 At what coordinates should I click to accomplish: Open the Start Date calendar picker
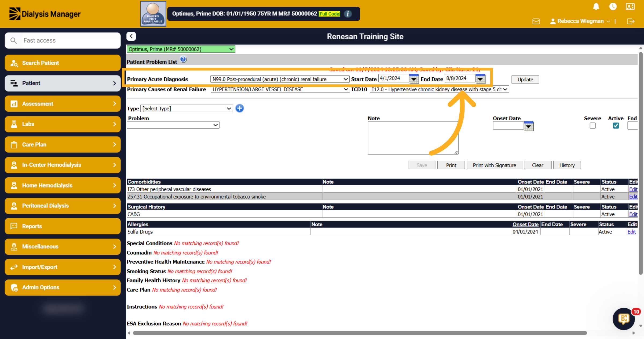coord(414,79)
